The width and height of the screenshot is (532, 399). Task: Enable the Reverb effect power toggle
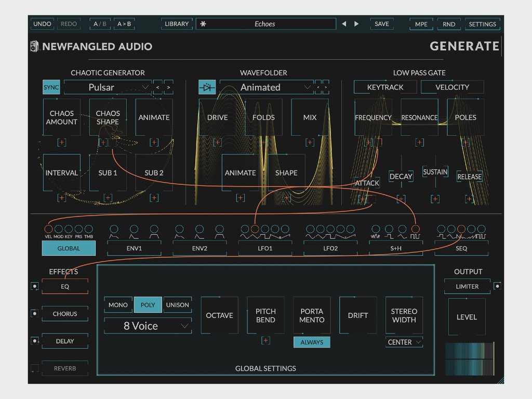34,368
